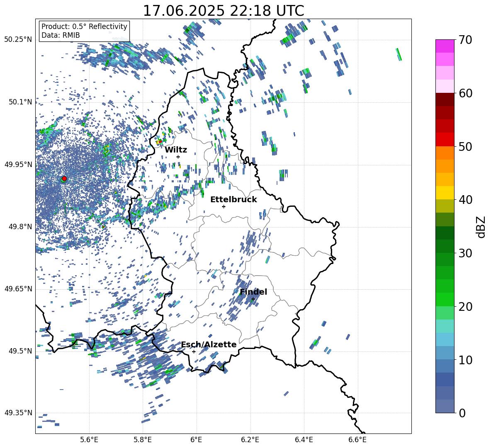Click the 10 tick on the colorbar

coord(465,360)
